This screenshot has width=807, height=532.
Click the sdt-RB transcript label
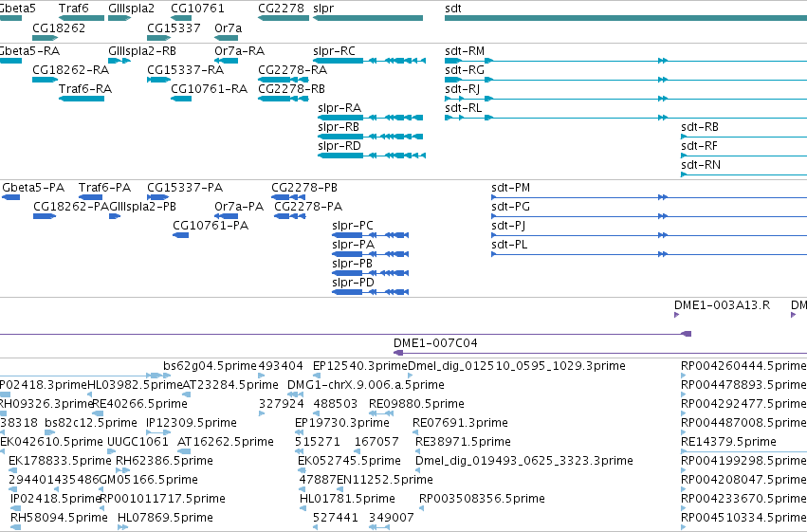click(700, 127)
